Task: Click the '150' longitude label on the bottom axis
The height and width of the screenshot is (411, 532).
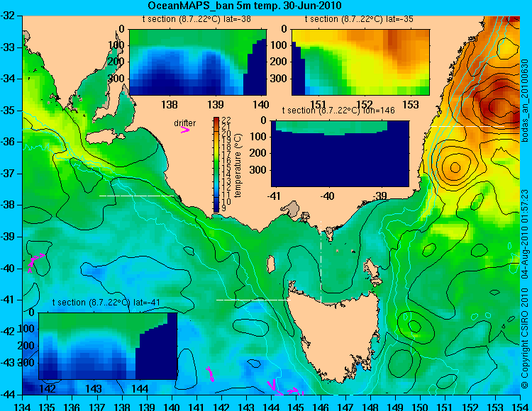Action: point(421,407)
